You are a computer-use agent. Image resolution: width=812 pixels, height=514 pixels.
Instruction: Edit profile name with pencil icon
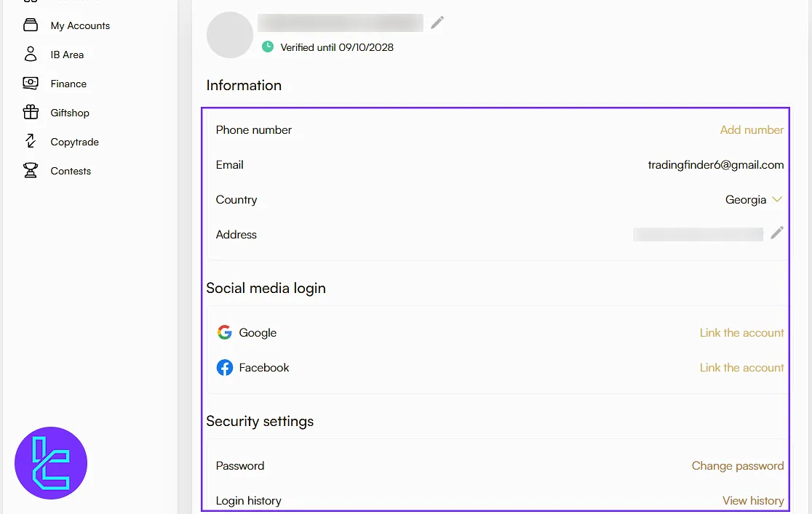point(437,23)
